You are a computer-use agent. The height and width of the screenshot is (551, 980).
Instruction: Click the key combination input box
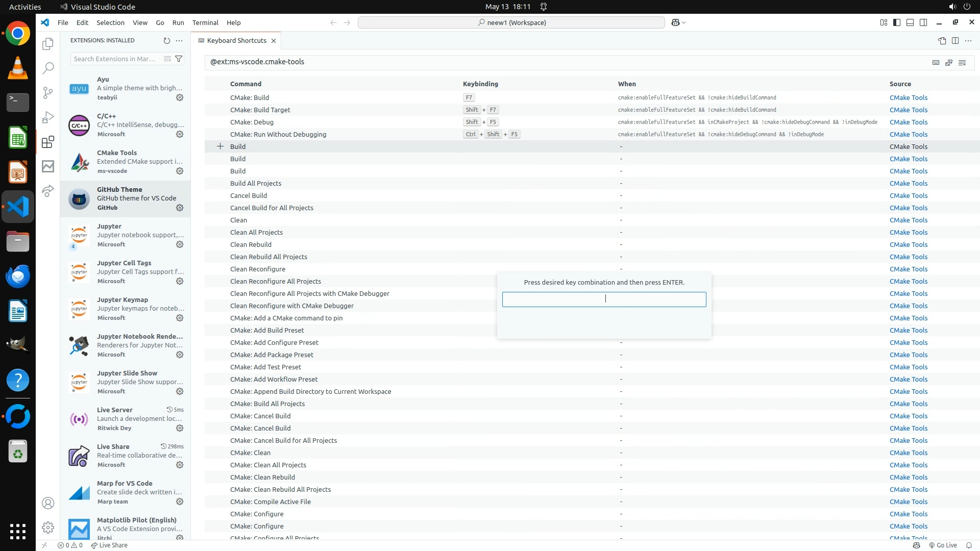point(604,299)
